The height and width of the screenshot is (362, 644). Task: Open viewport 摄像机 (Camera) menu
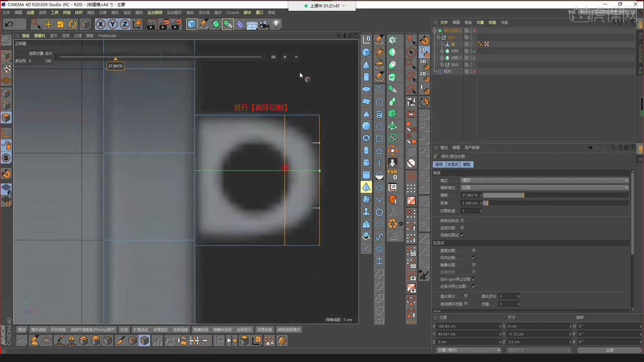[40, 36]
